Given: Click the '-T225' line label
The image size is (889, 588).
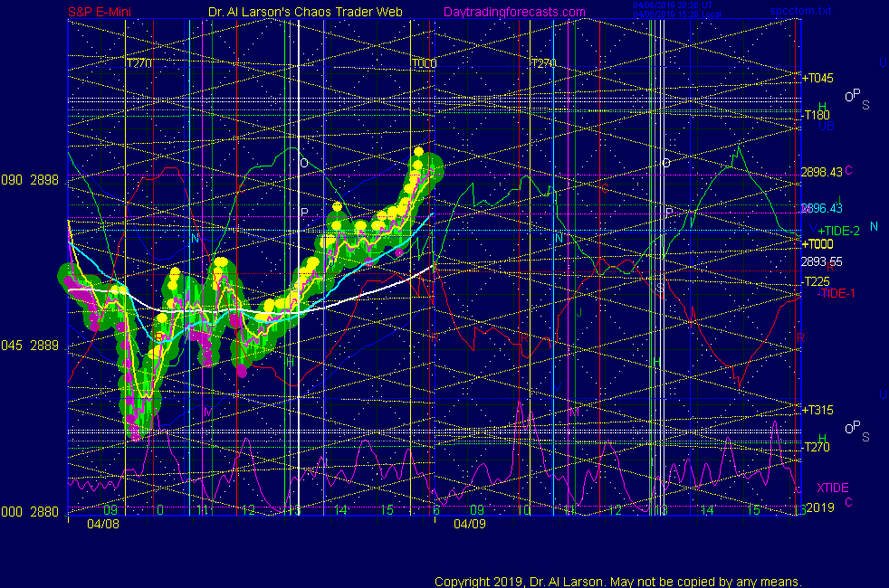Looking at the screenshot, I should tap(817, 281).
